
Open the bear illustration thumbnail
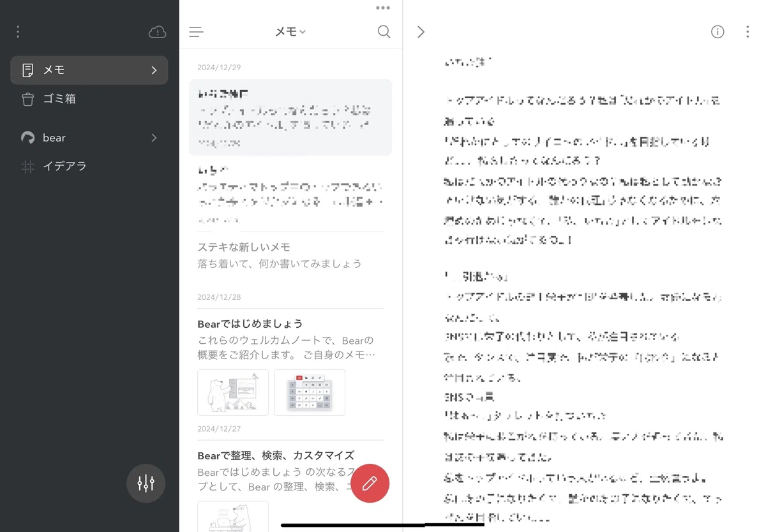click(233, 392)
